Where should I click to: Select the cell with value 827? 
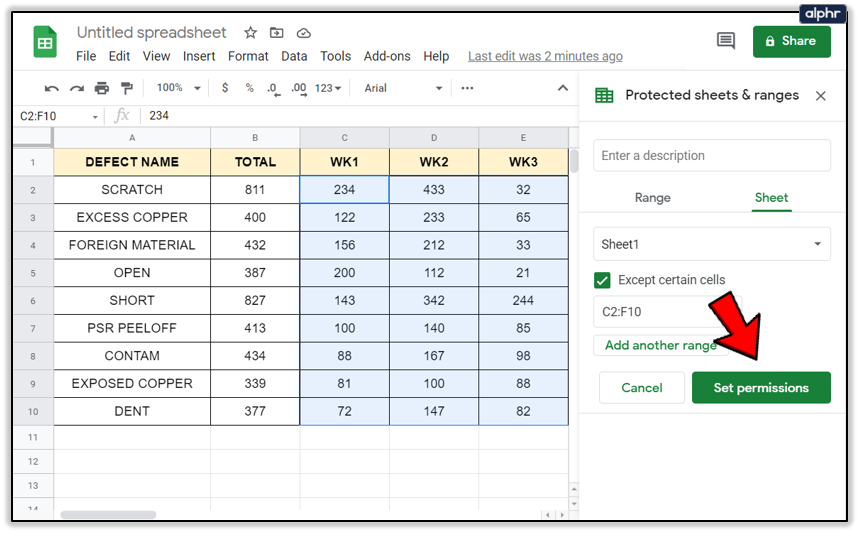click(x=255, y=300)
